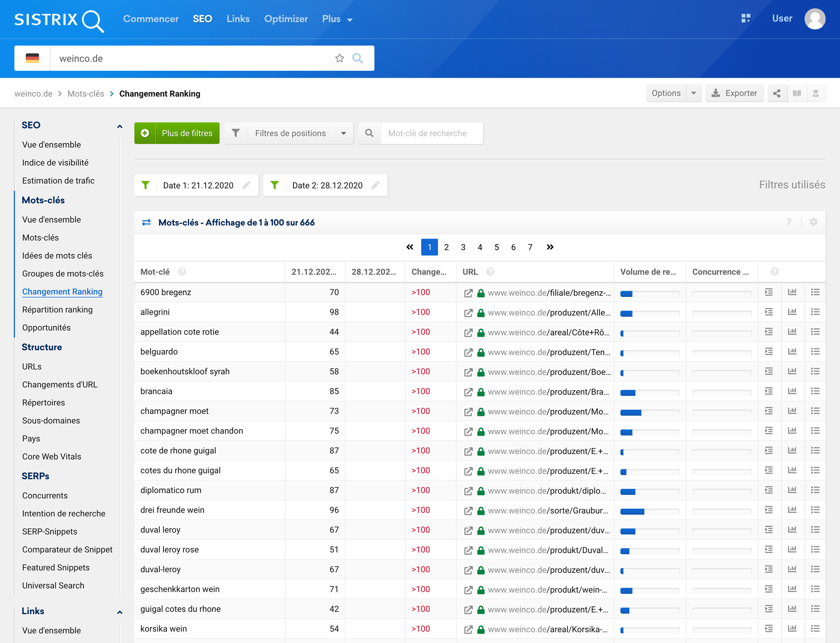Image resolution: width=840 pixels, height=643 pixels.
Task: Click the user avatar icon
Action: pos(815,19)
